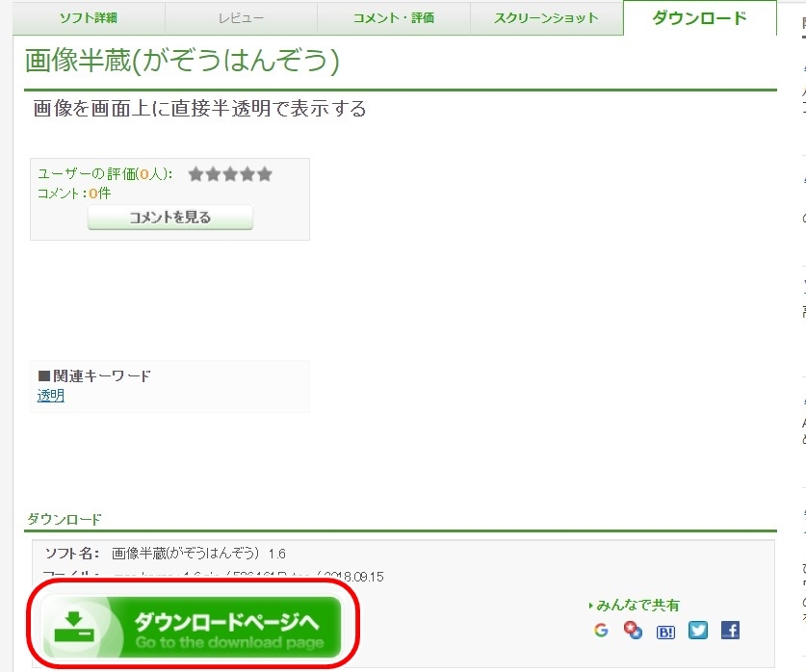806x672 pixels.
Task: Share via Hatena Bookmark B! icon
Action: point(665,632)
